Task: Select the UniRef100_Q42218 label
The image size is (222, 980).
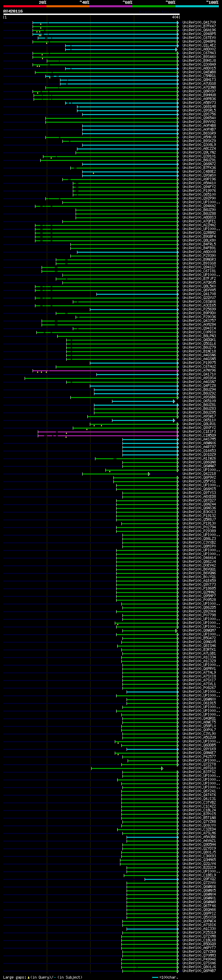Action: (199, 473)
